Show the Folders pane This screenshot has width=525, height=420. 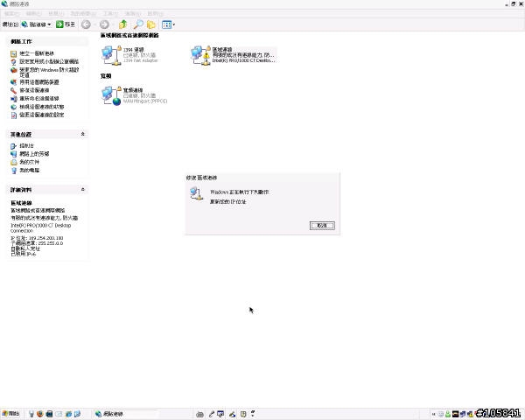point(151,24)
